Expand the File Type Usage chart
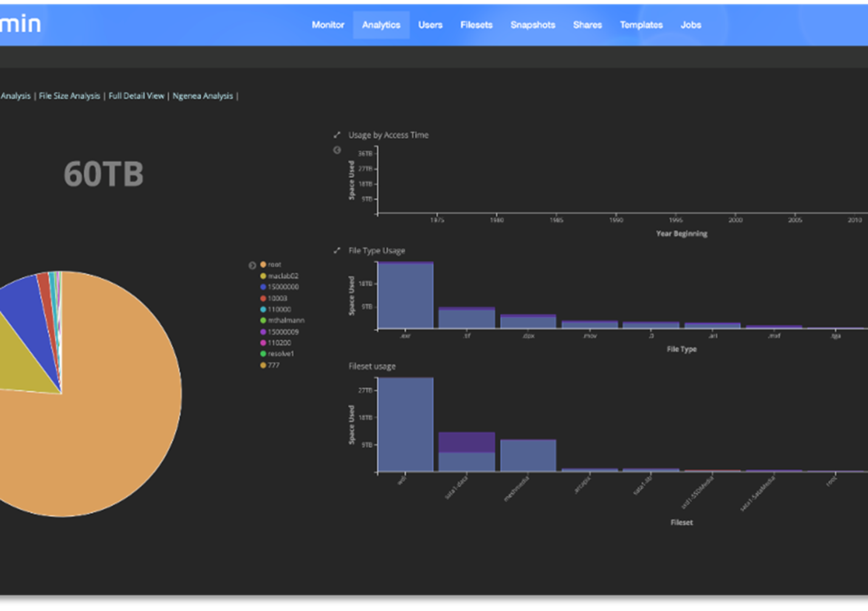Viewport: 868px width, 611px height. pos(337,251)
